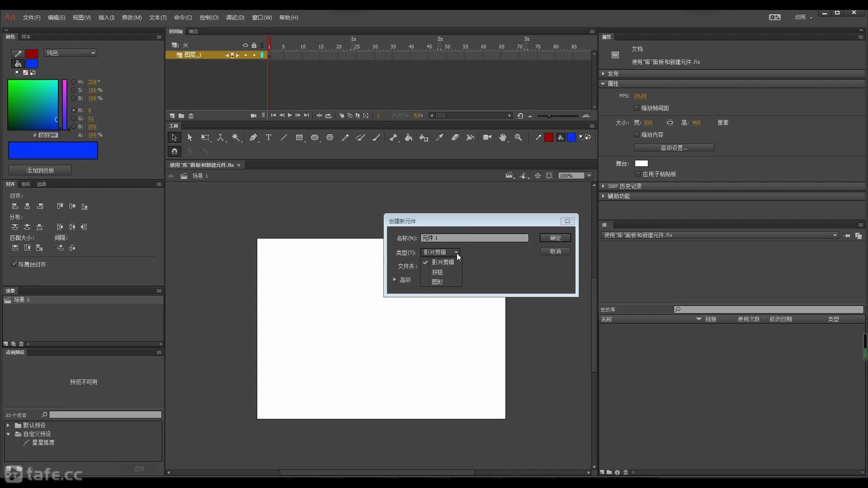
Task: Select the Free Transform tool
Action: click(x=205, y=137)
